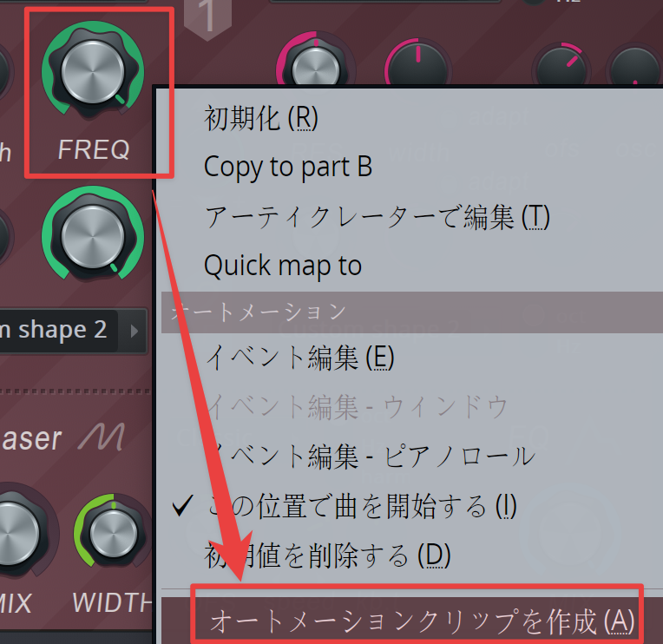Expand the shape 2 selector arrow
The image size is (663, 644).
134,331
